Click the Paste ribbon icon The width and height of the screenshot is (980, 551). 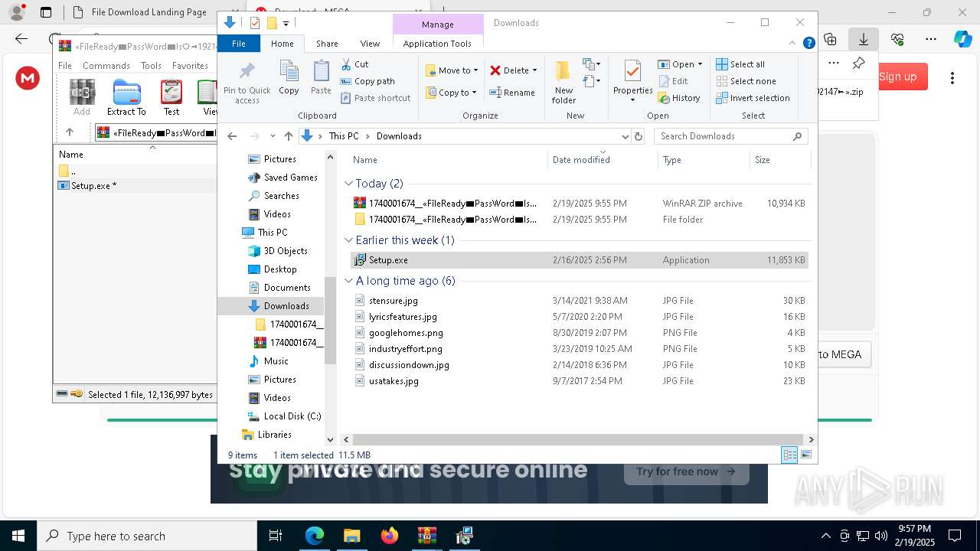[x=321, y=77]
